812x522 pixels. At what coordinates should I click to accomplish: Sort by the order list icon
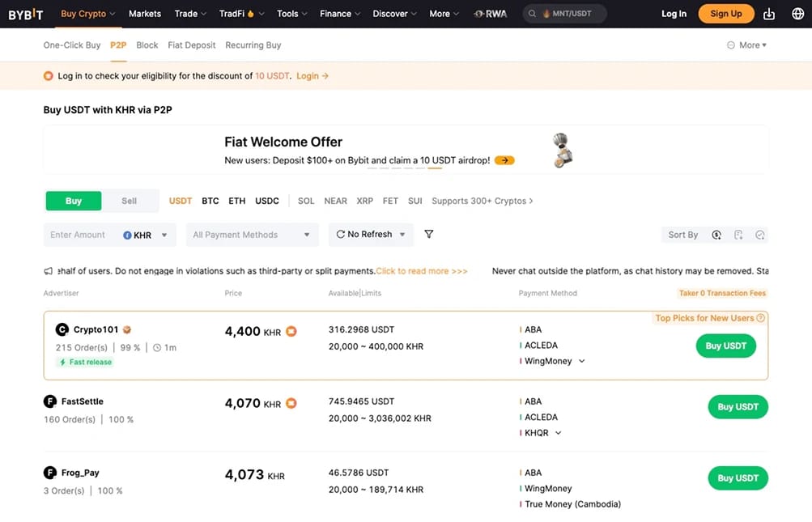click(x=738, y=235)
